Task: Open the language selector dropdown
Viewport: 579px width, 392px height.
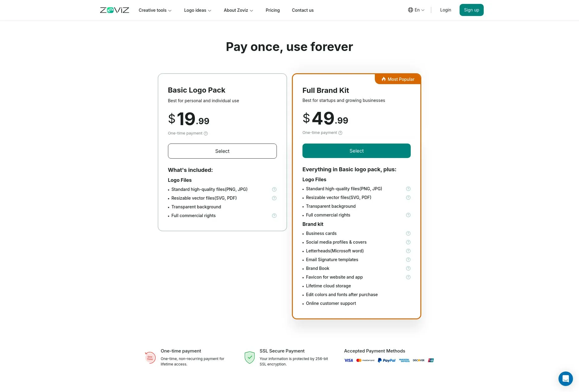Action: [416, 10]
